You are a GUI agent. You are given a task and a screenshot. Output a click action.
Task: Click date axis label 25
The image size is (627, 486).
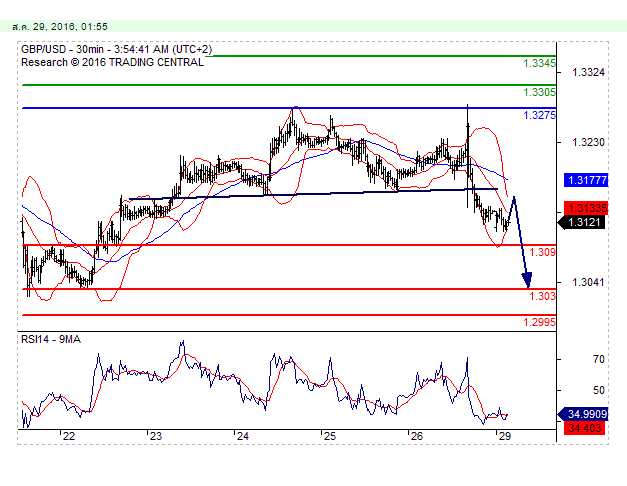(329, 436)
